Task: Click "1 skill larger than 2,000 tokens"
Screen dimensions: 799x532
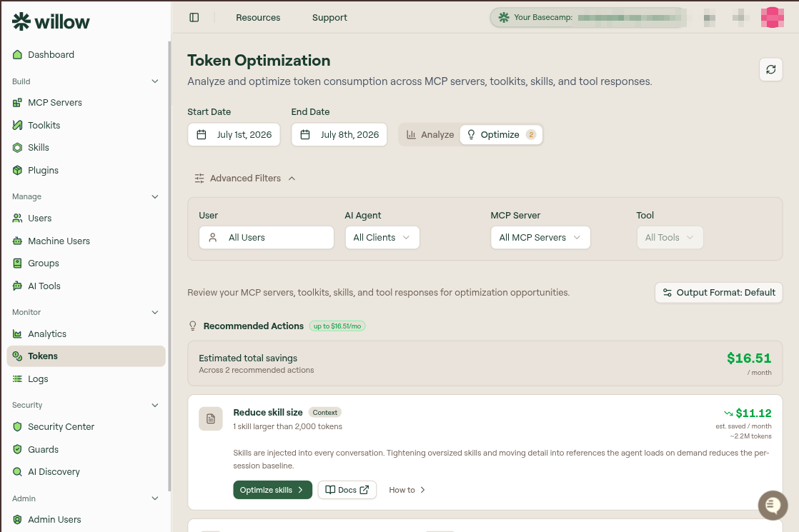Action: click(x=288, y=426)
